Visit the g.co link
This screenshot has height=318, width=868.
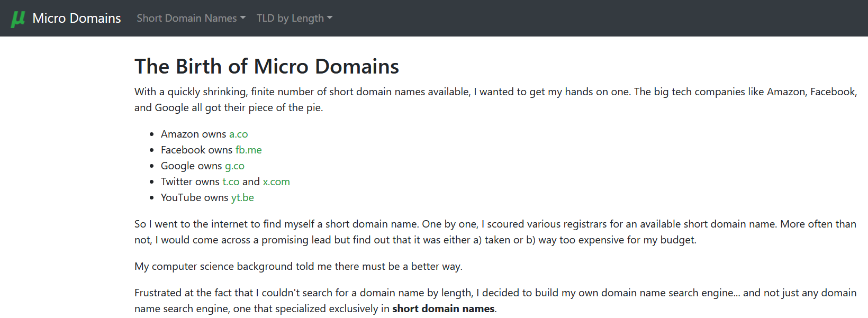coord(234,166)
